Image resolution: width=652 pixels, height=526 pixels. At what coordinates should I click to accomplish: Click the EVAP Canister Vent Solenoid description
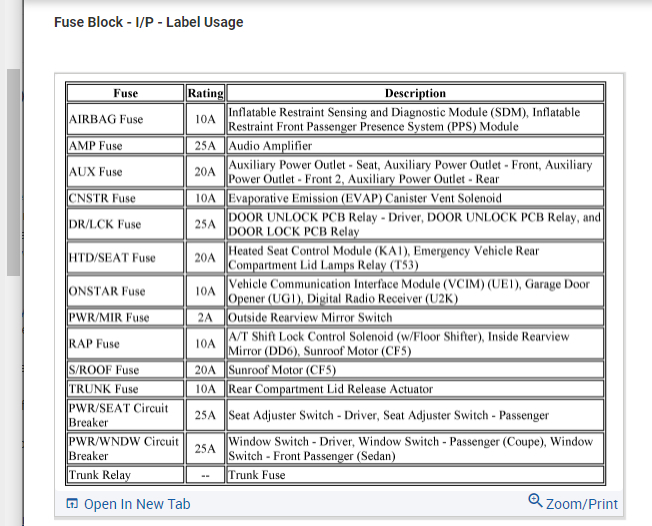click(x=415, y=198)
